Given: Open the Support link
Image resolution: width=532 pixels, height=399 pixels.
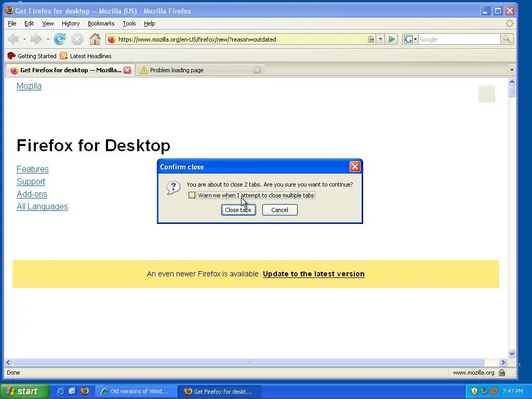Looking at the screenshot, I should tap(31, 181).
